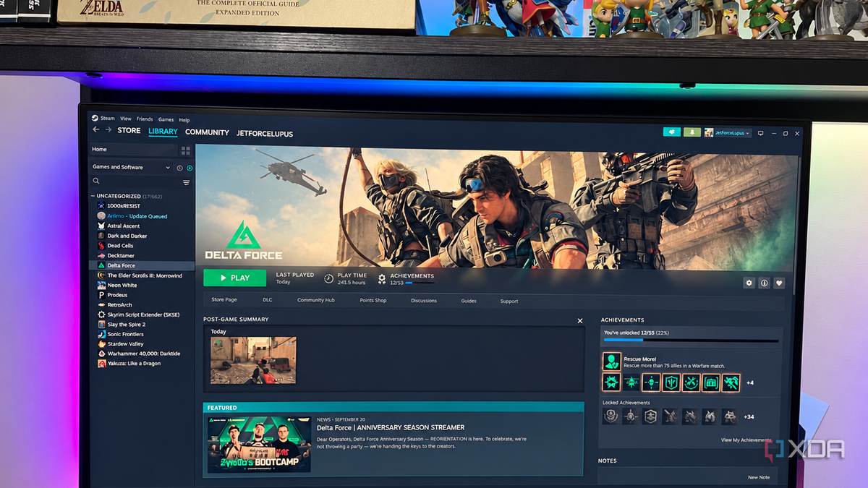Open the Help menu
868x488 pixels.
(x=184, y=120)
